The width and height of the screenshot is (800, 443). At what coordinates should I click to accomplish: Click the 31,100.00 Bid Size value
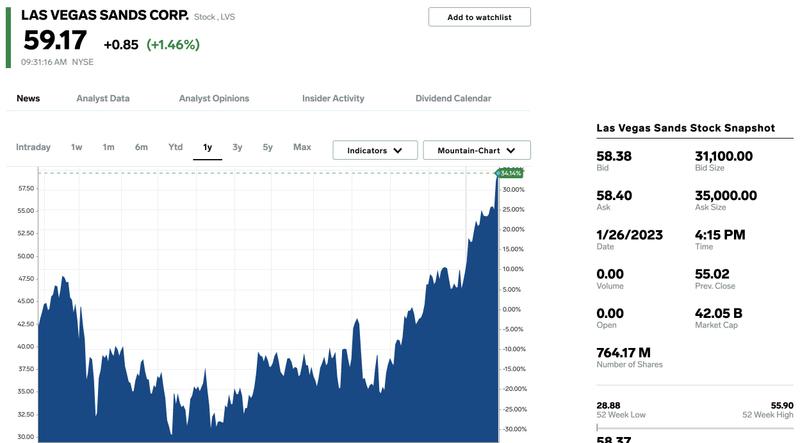click(x=723, y=156)
